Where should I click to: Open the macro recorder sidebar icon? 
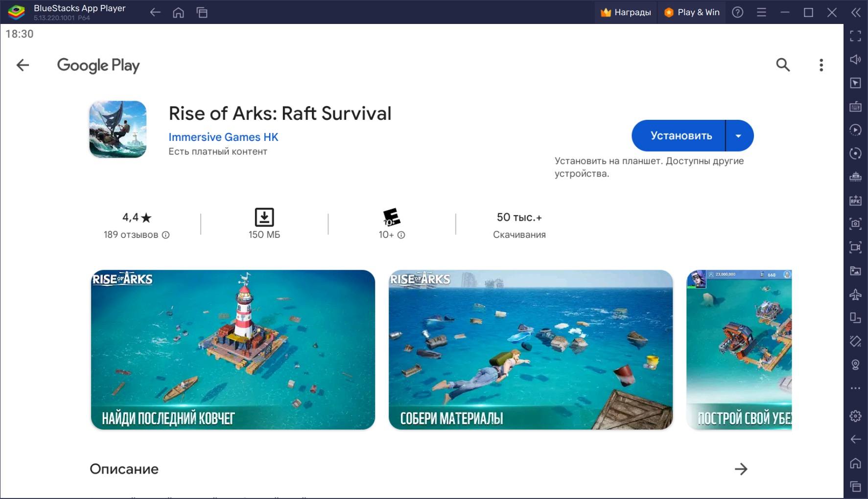click(855, 130)
